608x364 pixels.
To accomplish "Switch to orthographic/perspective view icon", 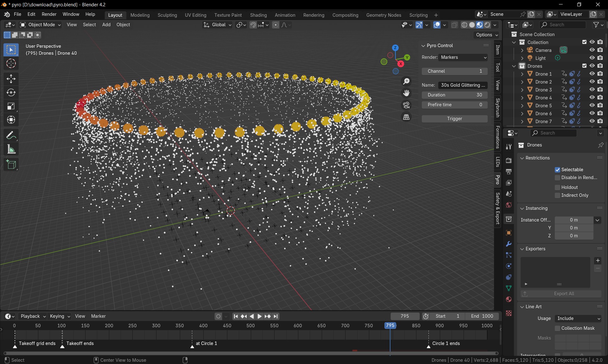I will click(x=406, y=117).
